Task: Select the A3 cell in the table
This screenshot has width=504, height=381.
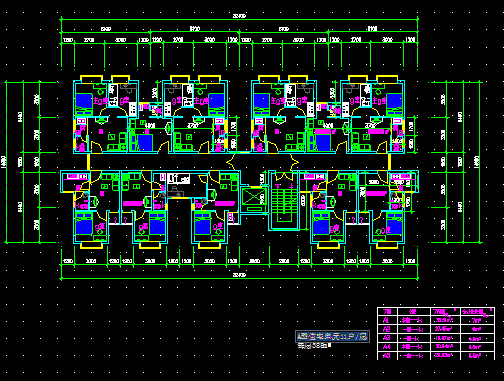Action: (387, 338)
